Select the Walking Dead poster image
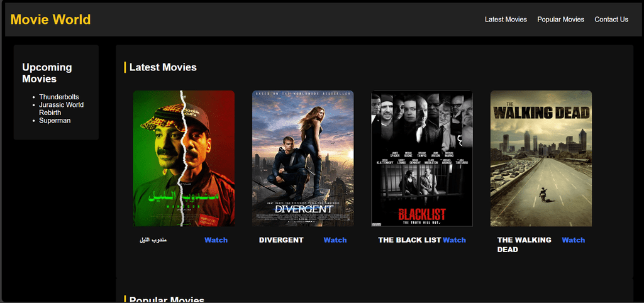This screenshot has height=303, width=644. [x=541, y=158]
